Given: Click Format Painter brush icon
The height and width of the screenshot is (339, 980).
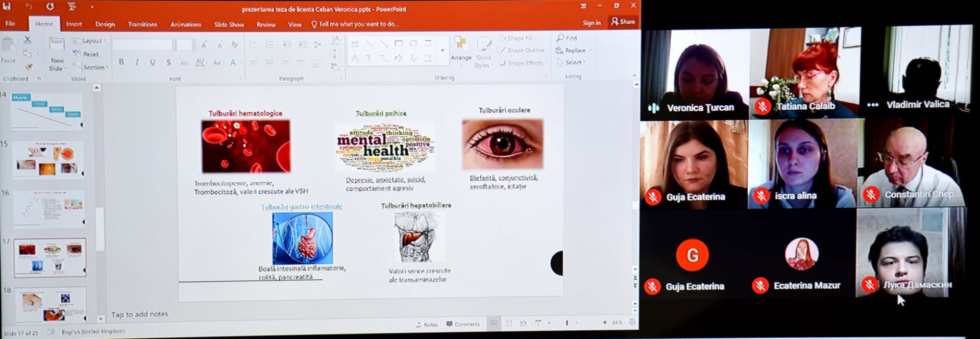Looking at the screenshot, I should (x=28, y=67).
